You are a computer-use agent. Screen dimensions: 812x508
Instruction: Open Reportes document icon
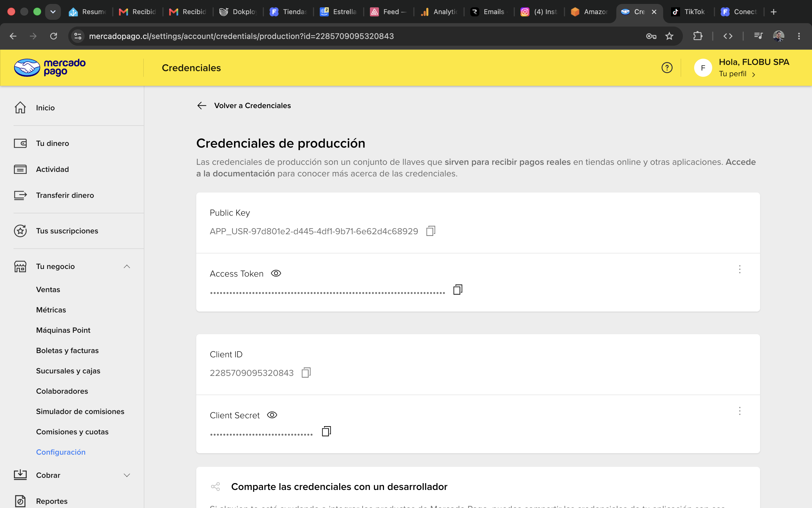20,501
